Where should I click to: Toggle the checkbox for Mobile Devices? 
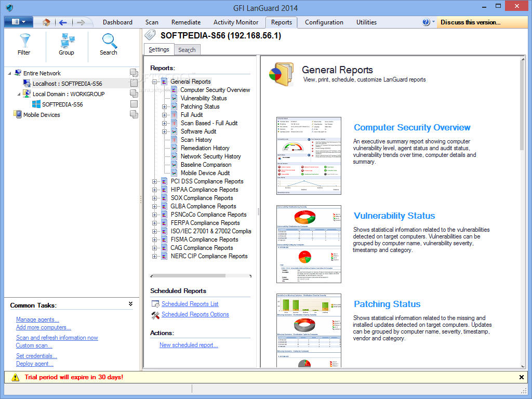134,114
